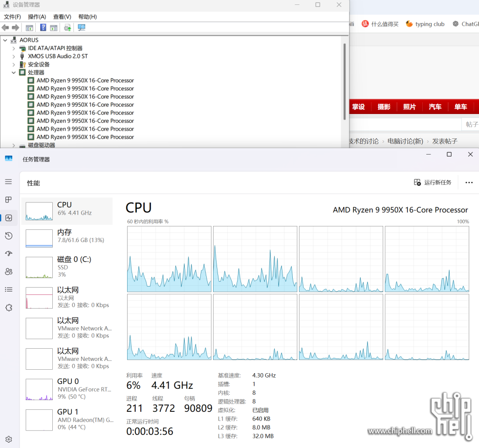
Task: Expand the IDE ATA/ATAPI 控制器 node
Action: [x=14, y=48]
